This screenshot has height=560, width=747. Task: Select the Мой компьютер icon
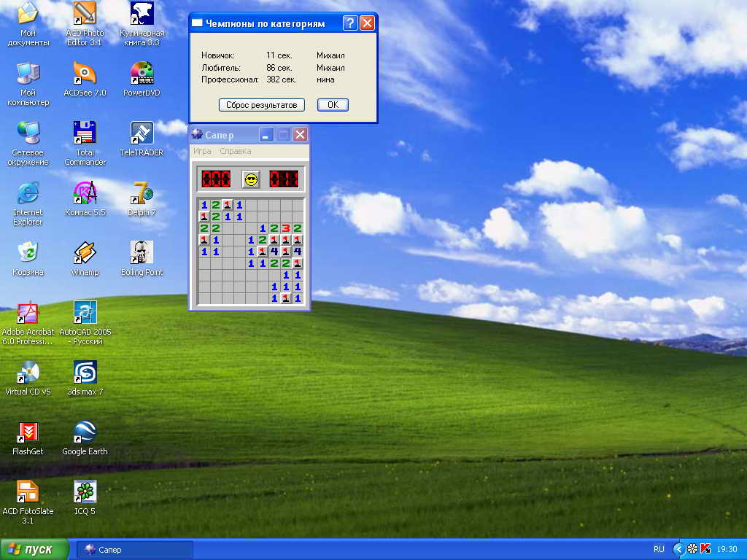click(x=28, y=85)
